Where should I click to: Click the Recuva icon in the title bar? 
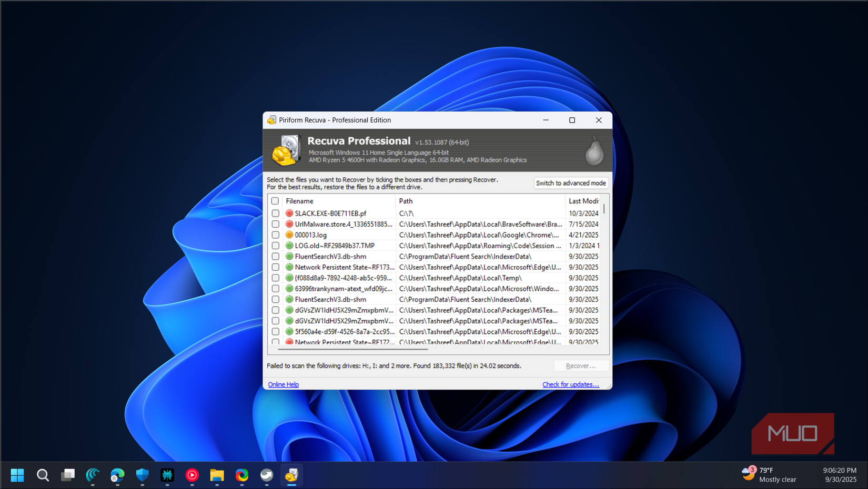(272, 120)
